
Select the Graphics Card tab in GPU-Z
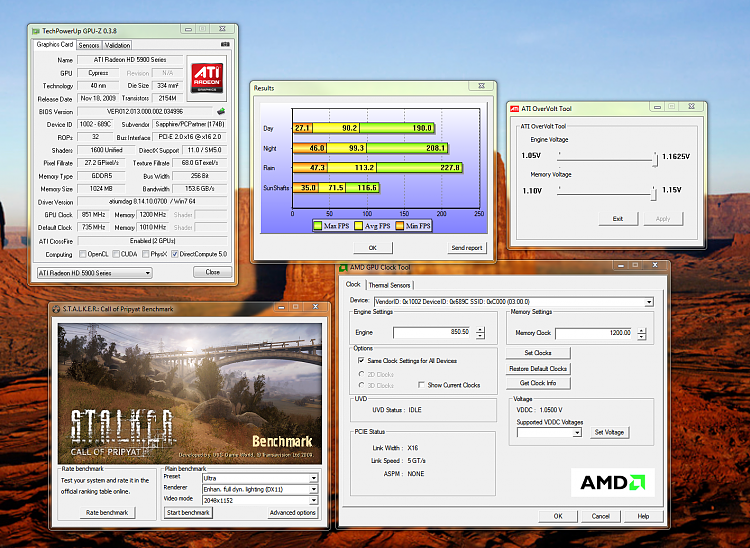55,44
